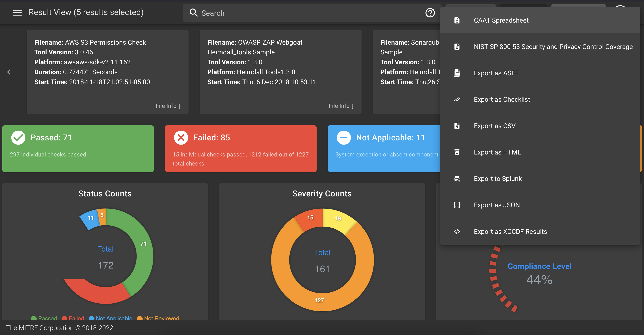Toggle the hamburger menu open

pos(17,12)
